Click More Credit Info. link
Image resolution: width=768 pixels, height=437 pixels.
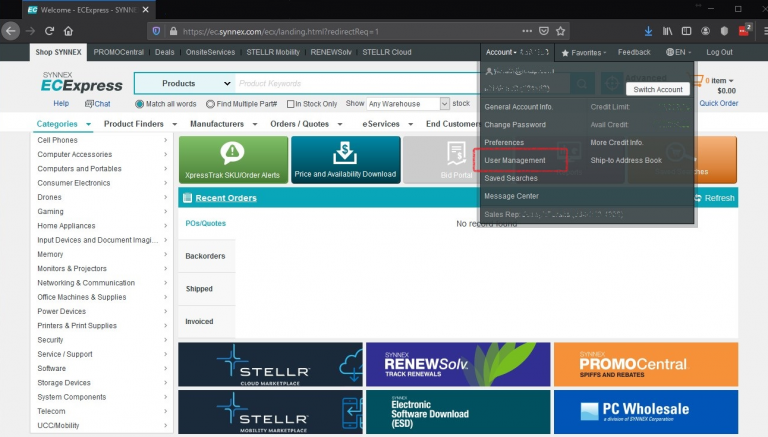click(617, 143)
